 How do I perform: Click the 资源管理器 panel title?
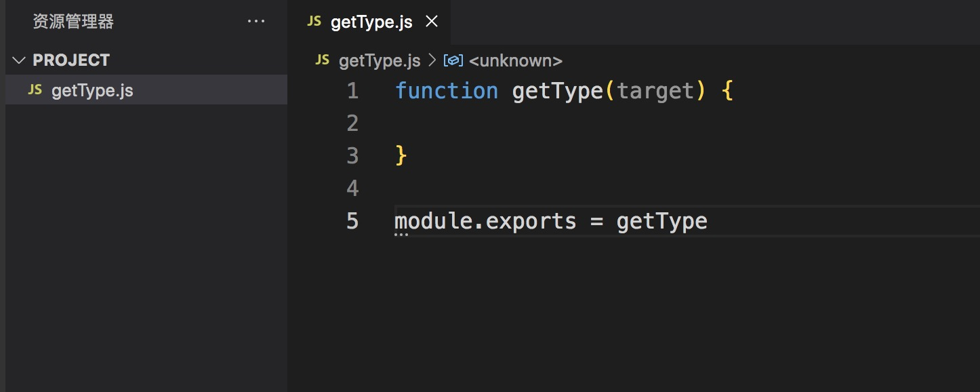[x=73, y=22]
